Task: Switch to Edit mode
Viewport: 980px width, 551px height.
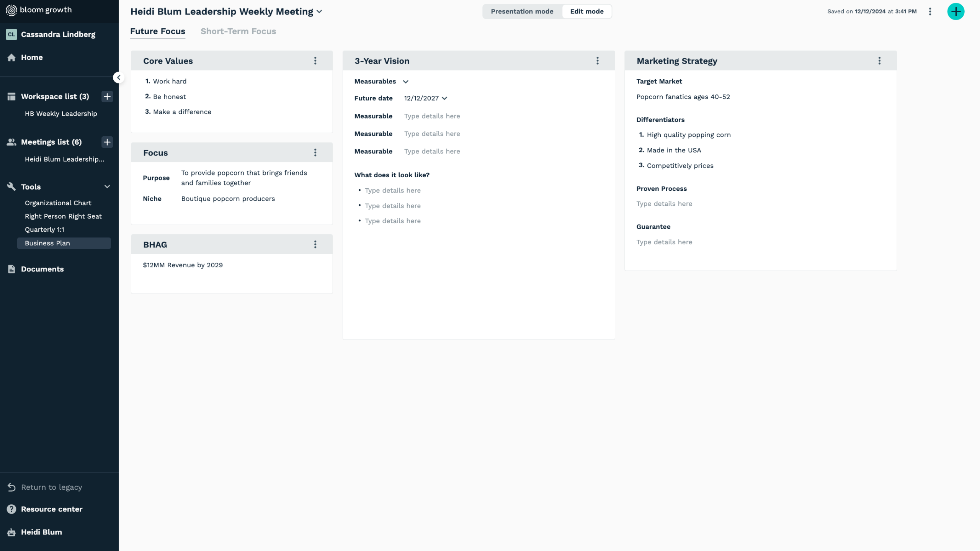Action: [x=586, y=11]
